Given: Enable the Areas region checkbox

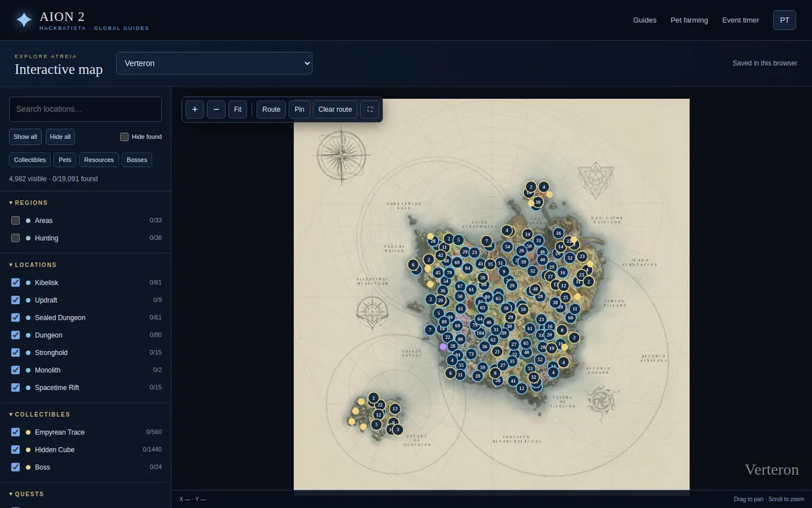Looking at the screenshot, I should pos(16,220).
